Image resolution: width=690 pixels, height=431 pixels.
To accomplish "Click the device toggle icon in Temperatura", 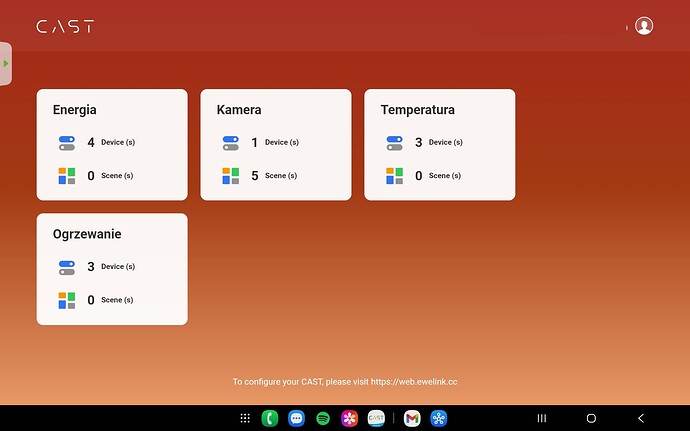I will (x=394, y=143).
